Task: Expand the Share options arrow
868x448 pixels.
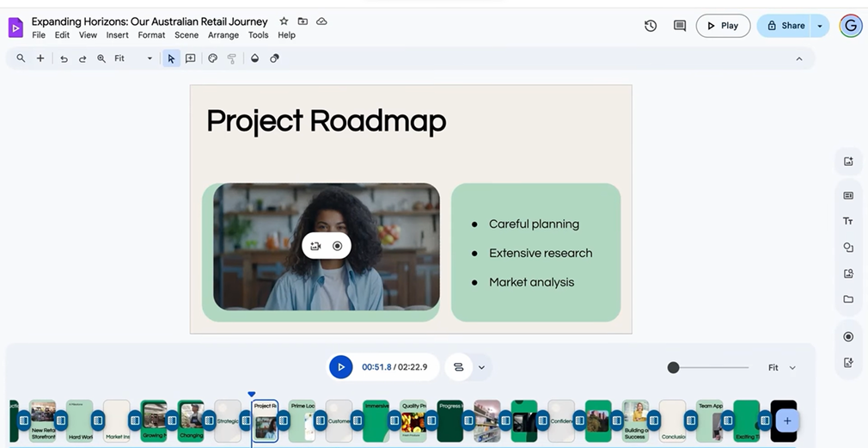Action: (x=820, y=26)
